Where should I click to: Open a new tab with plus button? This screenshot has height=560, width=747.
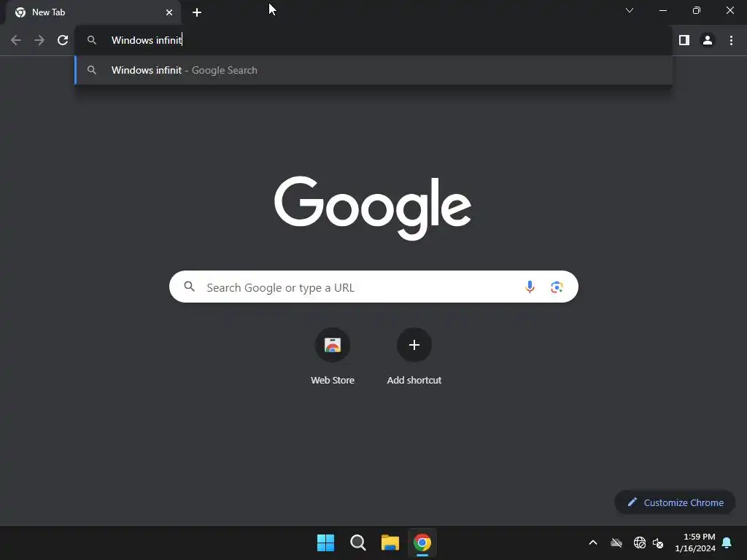197,12
